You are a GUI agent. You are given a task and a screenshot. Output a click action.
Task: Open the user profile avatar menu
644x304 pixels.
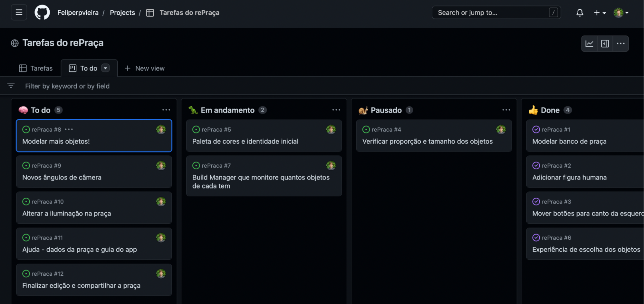tap(621, 13)
